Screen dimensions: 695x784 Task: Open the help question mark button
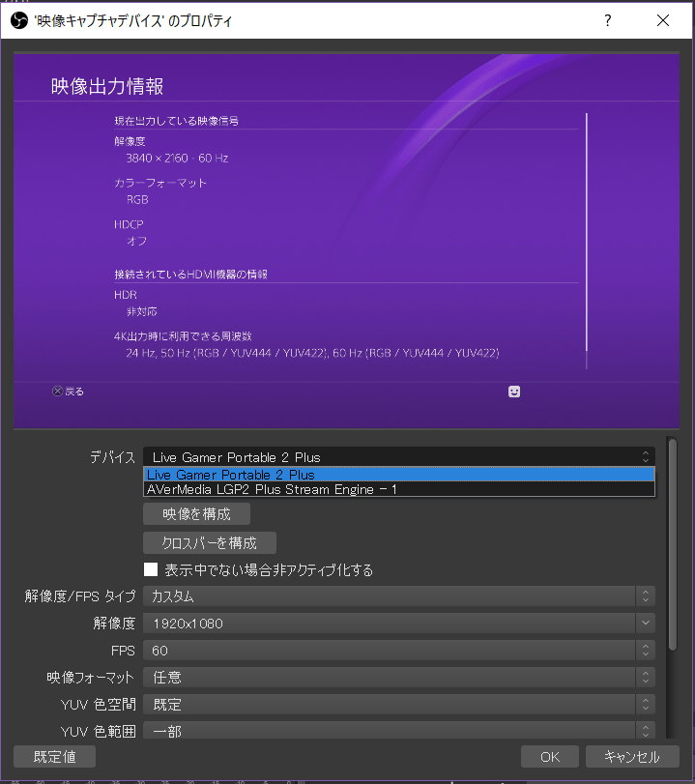(x=607, y=20)
